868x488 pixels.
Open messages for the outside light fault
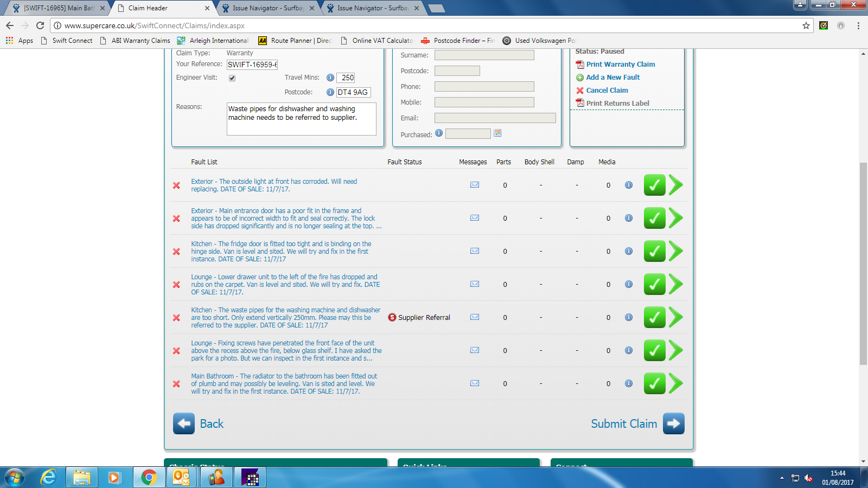click(475, 185)
